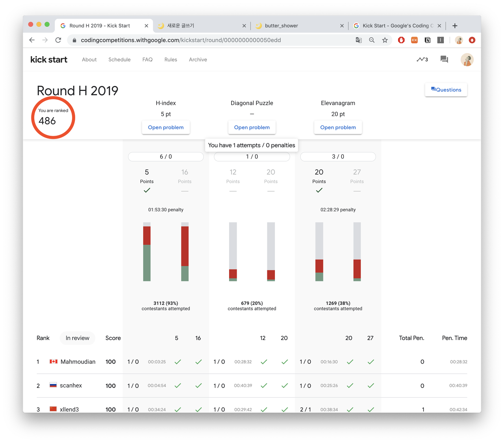Close the 새로운 글쓰기 tab
This screenshot has width=504, height=443.
point(244,26)
